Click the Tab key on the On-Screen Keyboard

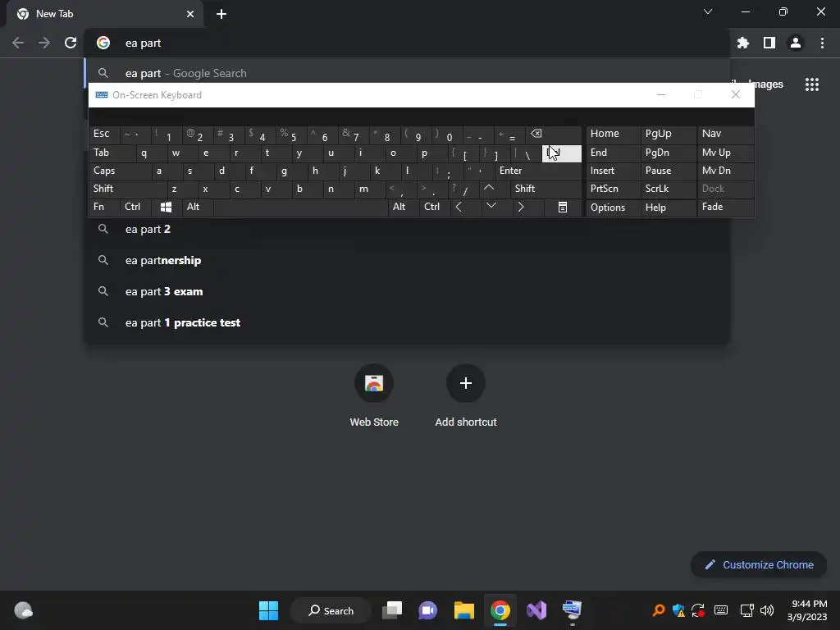point(112,153)
